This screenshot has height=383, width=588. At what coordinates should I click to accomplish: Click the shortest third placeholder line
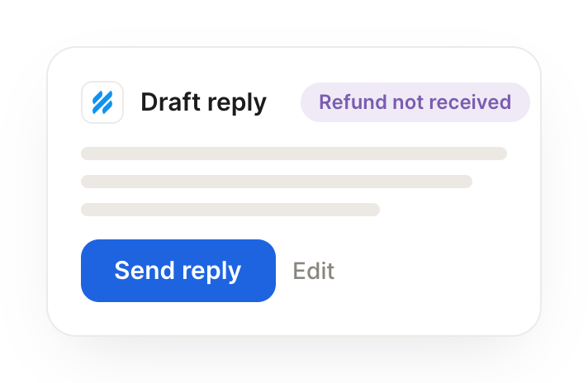pyautogui.click(x=230, y=210)
